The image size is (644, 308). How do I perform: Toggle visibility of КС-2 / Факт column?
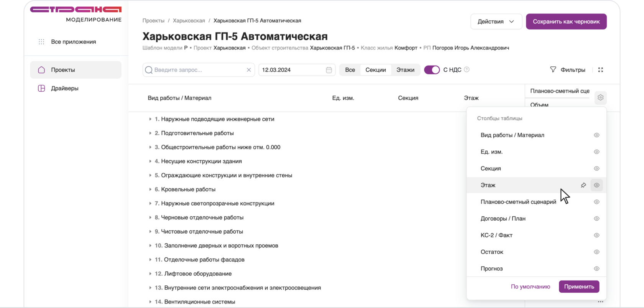[x=596, y=235]
